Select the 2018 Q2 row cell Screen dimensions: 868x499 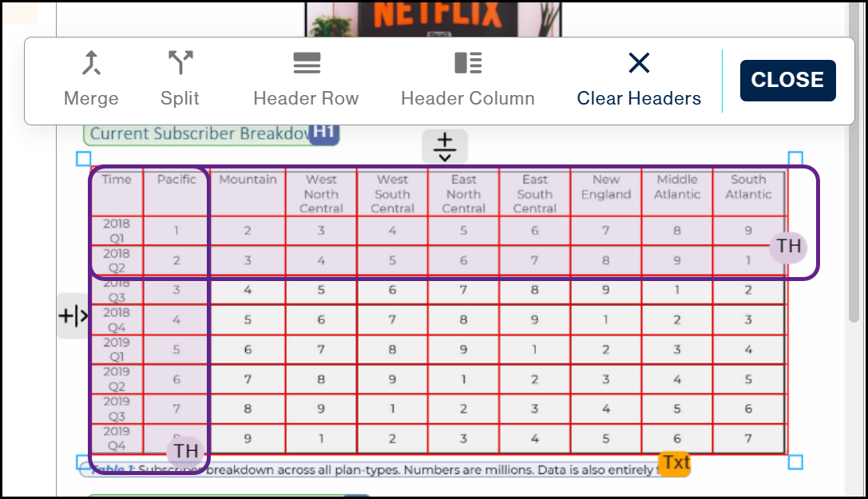117,260
